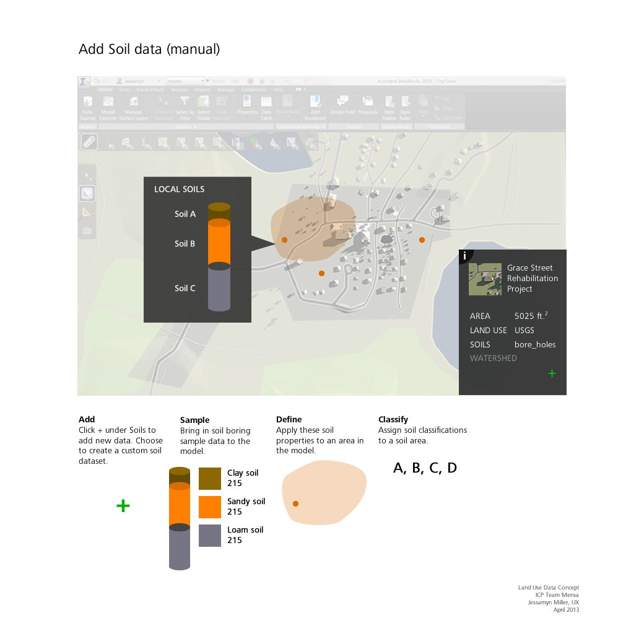
Task: Select the tree tool in edit toolbar
Action: point(256,143)
